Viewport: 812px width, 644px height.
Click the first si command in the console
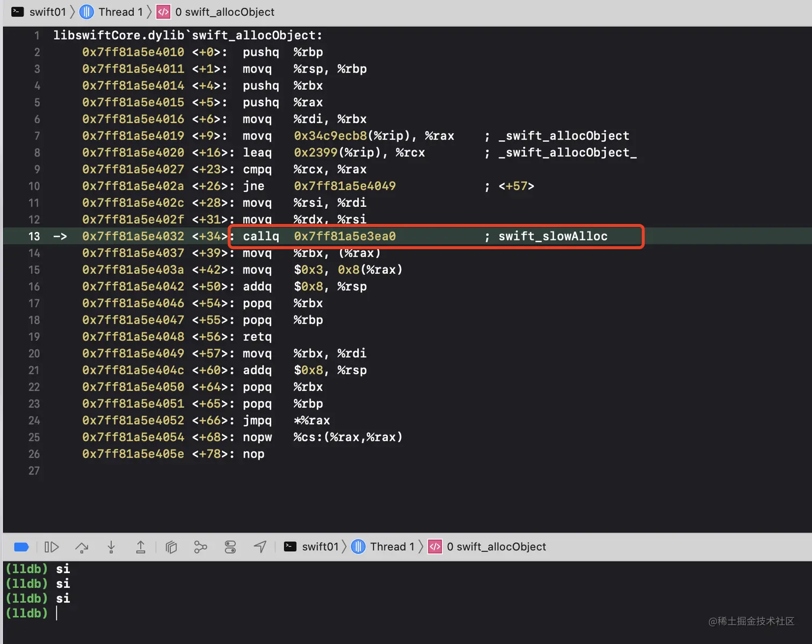[x=63, y=569]
